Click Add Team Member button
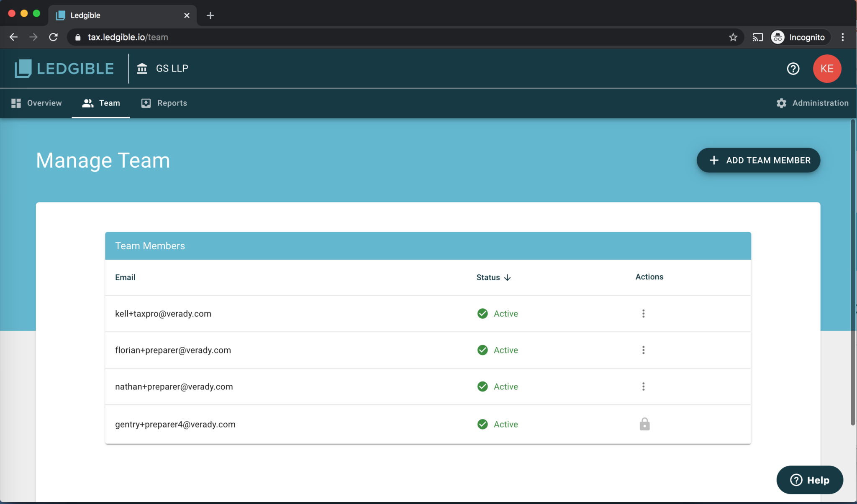Image resolution: width=857 pixels, height=504 pixels. (758, 160)
